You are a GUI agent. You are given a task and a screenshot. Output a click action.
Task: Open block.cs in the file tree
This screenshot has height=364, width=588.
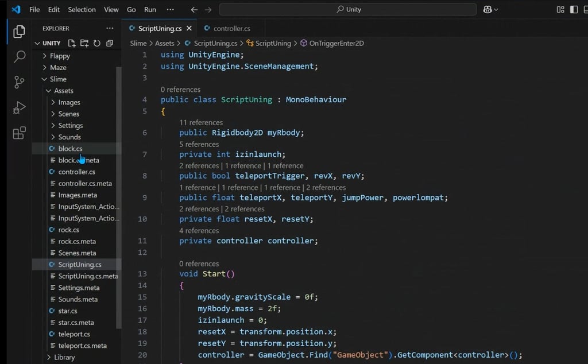point(76,149)
